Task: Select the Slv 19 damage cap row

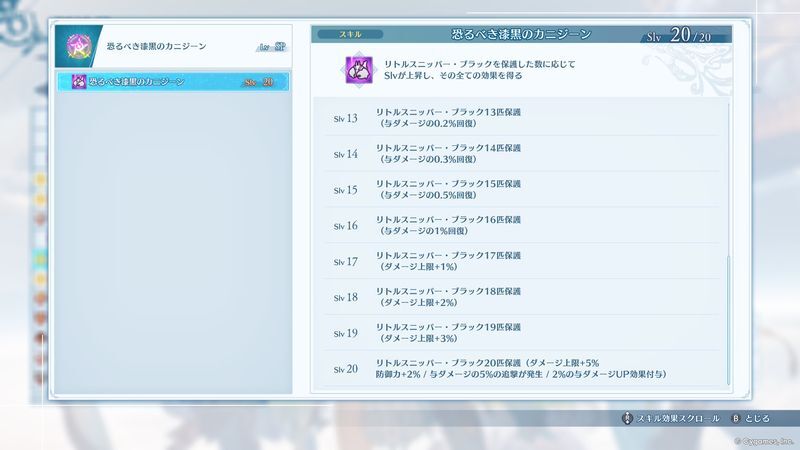Action: [521, 333]
